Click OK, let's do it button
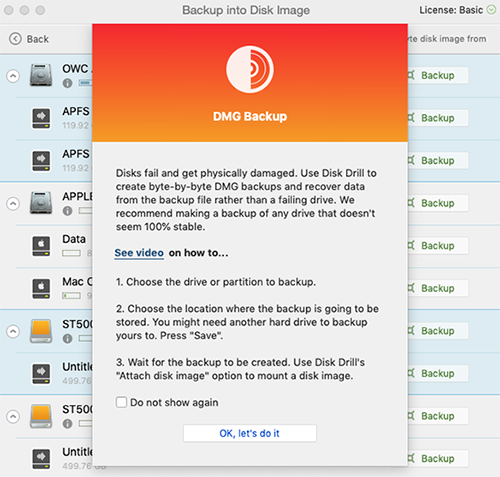Image resolution: width=500 pixels, height=477 pixels. click(x=250, y=433)
